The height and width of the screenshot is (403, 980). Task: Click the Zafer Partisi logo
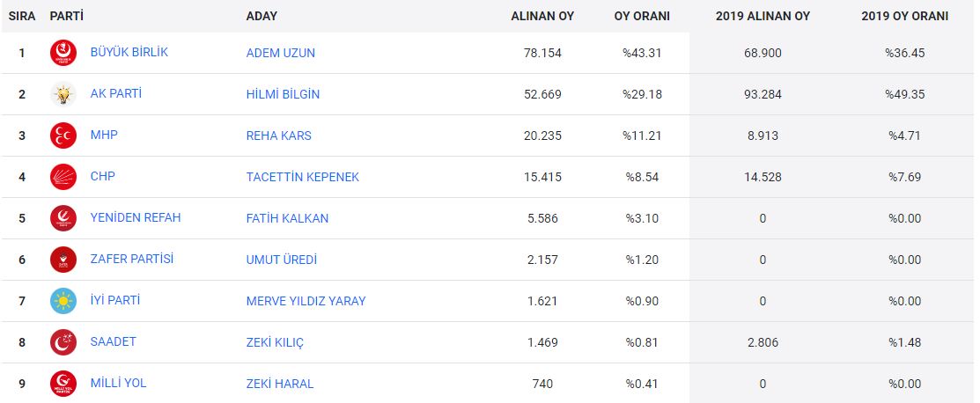tap(63, 260)
